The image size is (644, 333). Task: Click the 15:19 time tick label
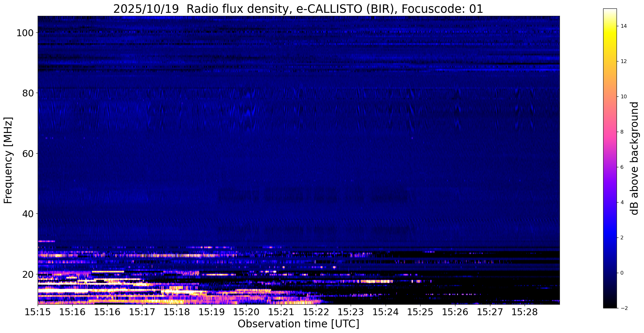point(212,312)
